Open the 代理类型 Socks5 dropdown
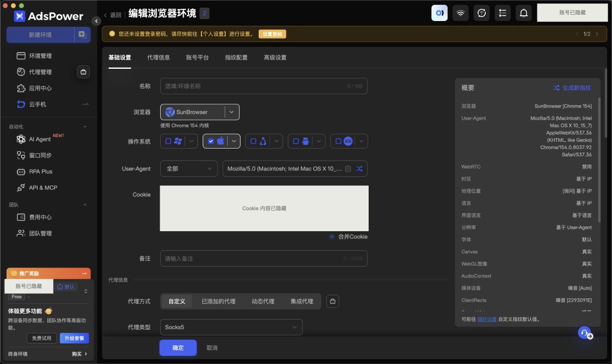 click(x=231, y=327)
